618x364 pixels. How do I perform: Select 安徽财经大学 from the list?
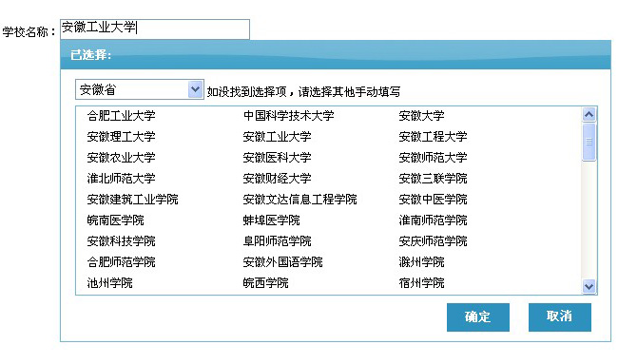coord(277,179)
